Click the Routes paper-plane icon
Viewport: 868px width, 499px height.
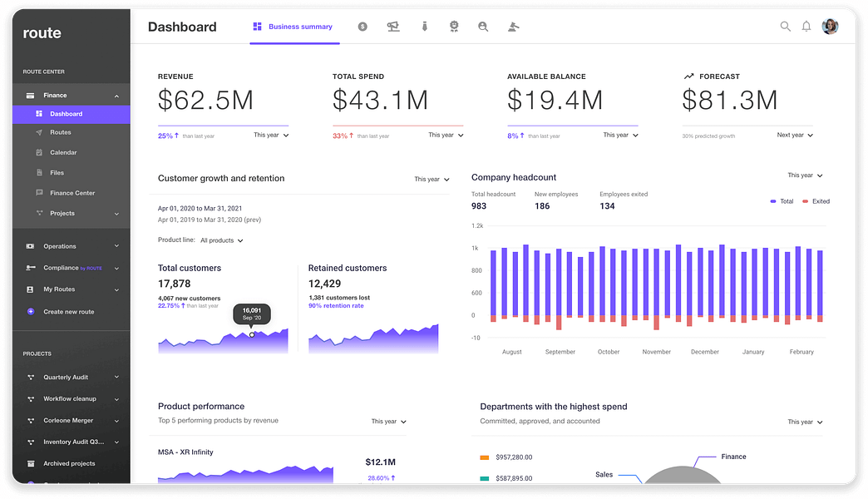click(x=39, y=132)
